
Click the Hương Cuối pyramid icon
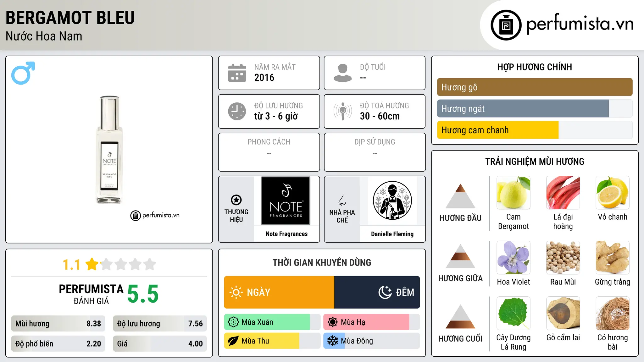click(460, 316)
